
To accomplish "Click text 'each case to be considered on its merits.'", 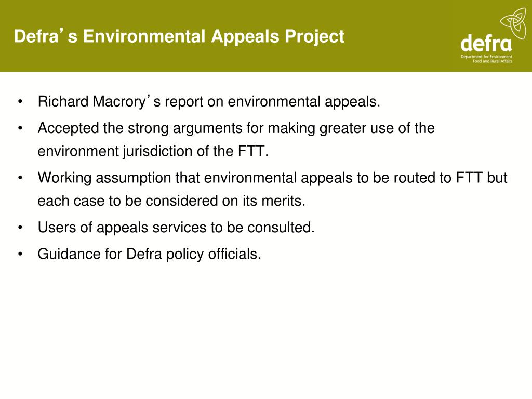I will [x=171, y=201].
